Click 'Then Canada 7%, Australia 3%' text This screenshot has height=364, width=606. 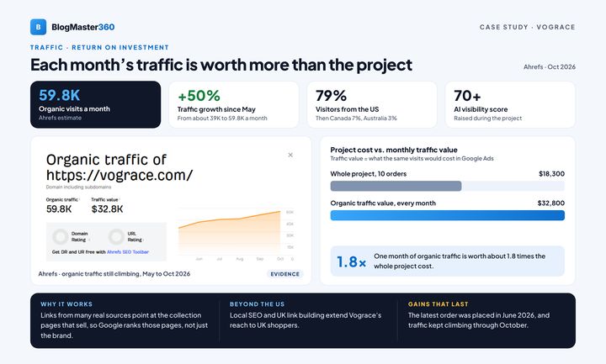tap(356, 119)
